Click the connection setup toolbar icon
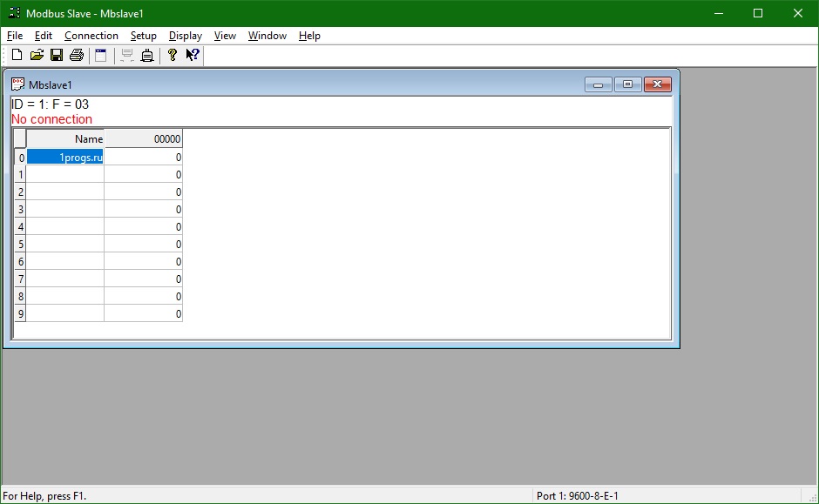The height and width of the screenshot is (504, 819). tap(148, 55)
